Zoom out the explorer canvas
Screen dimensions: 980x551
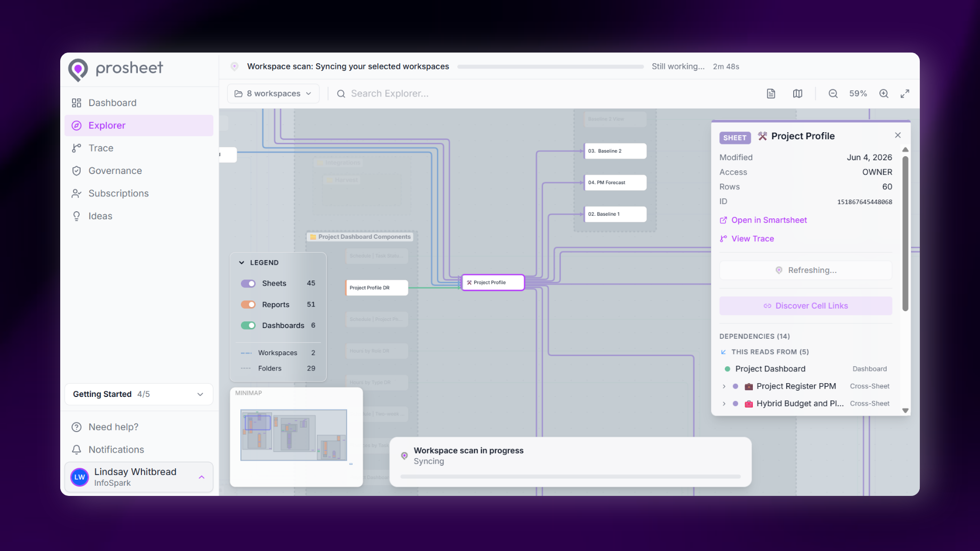point(833,94)
